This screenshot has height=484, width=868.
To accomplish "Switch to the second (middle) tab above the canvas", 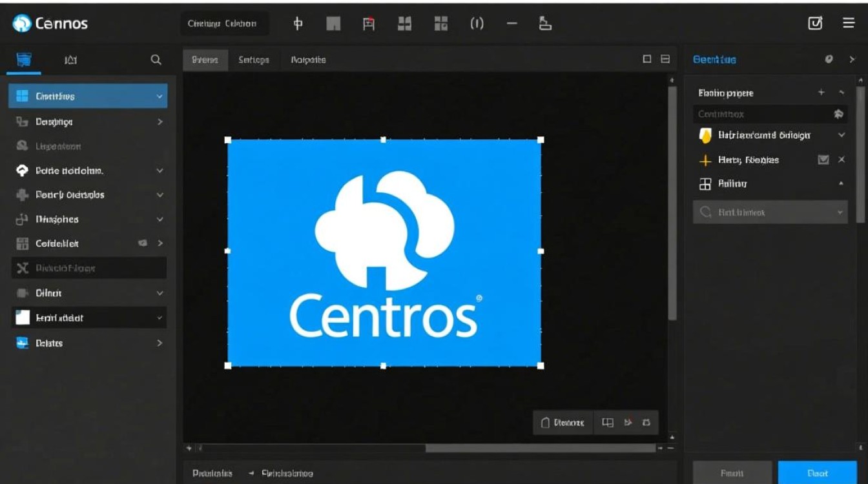I will 253,59.
